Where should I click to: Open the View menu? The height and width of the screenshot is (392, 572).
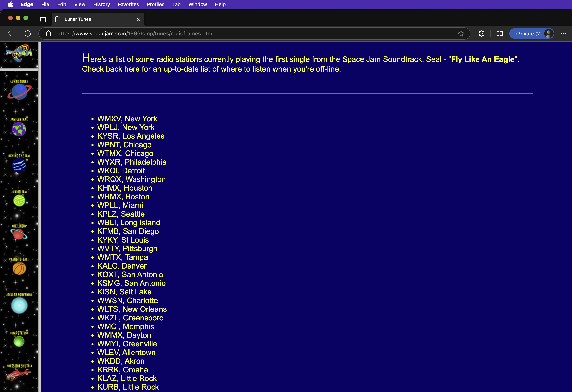[80, 4]
